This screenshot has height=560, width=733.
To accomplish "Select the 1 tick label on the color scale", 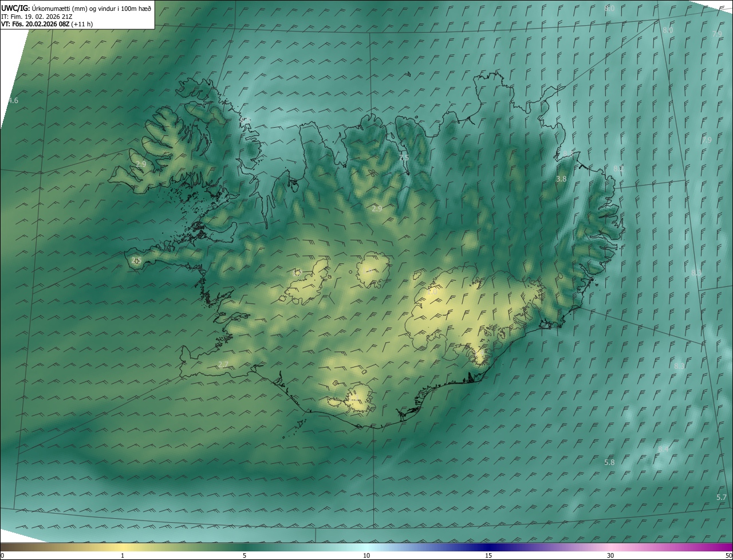I will tap(123, 555).
